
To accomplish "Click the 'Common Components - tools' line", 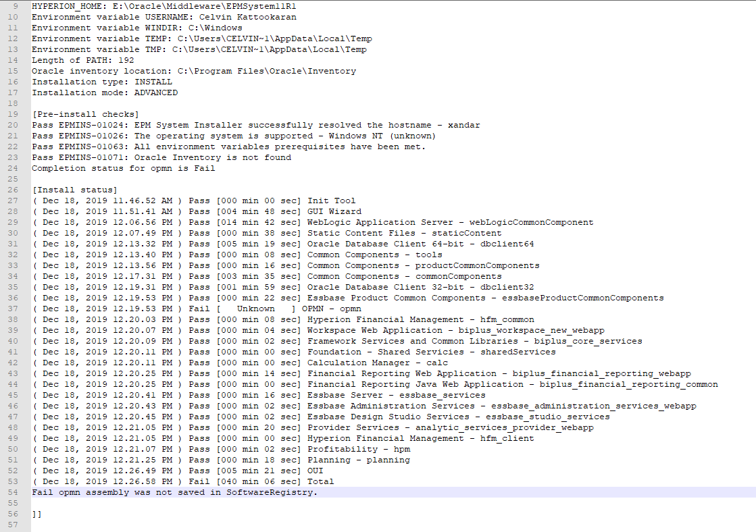I will tap(237, 255).
